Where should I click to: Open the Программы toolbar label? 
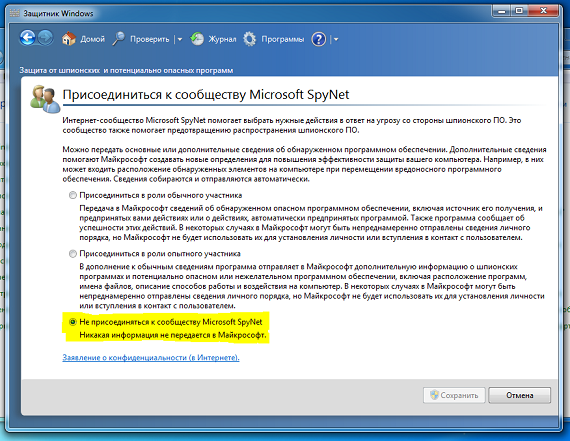pyautogui.click(x=282, y=39)
